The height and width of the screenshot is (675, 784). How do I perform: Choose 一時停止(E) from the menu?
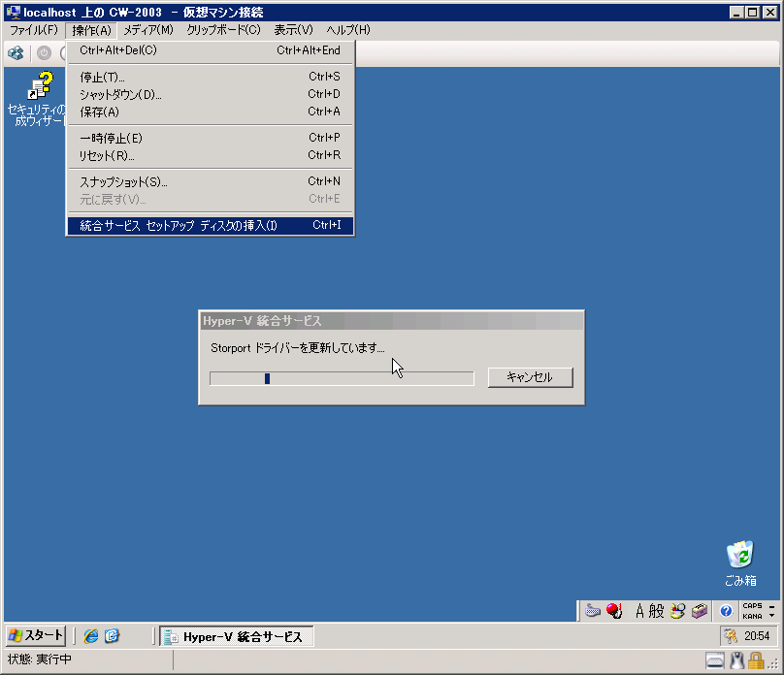click(x=211, y=138)
